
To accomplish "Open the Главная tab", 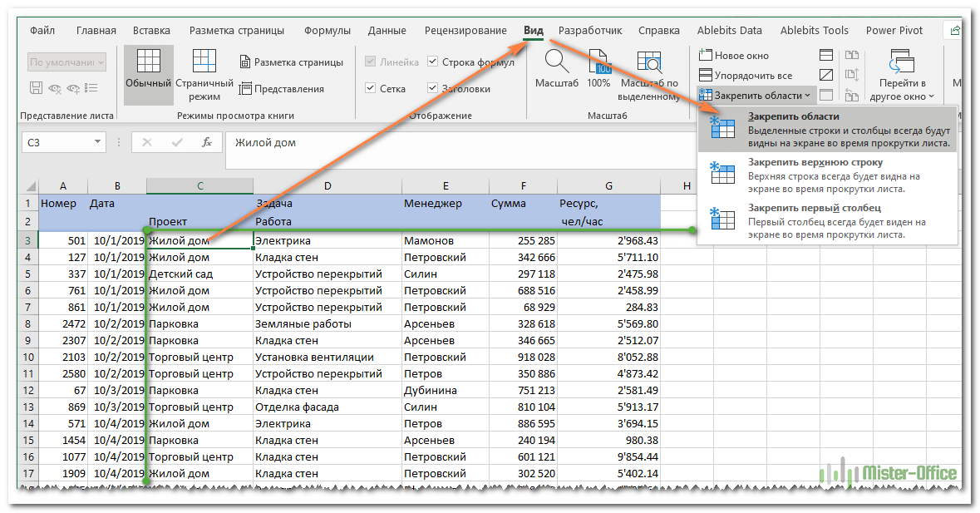I will pos(96,30).
